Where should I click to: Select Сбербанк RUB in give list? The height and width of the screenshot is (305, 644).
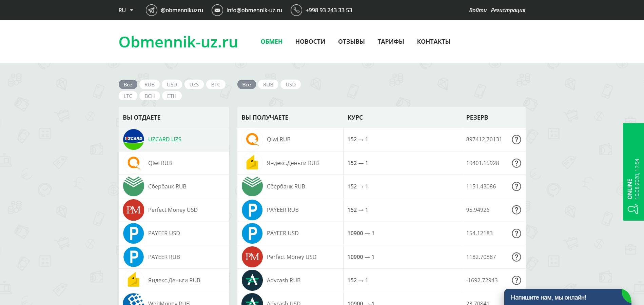(x=174, y=186)
